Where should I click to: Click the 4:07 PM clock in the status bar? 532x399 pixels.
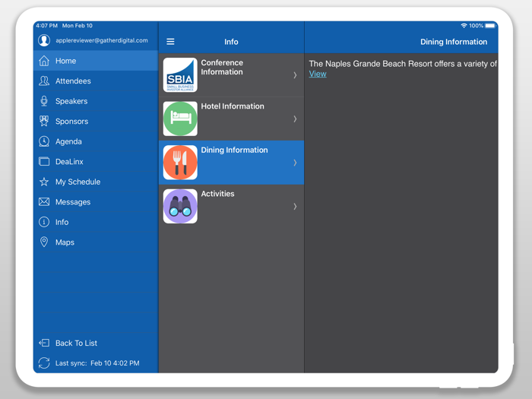point(47,26)
